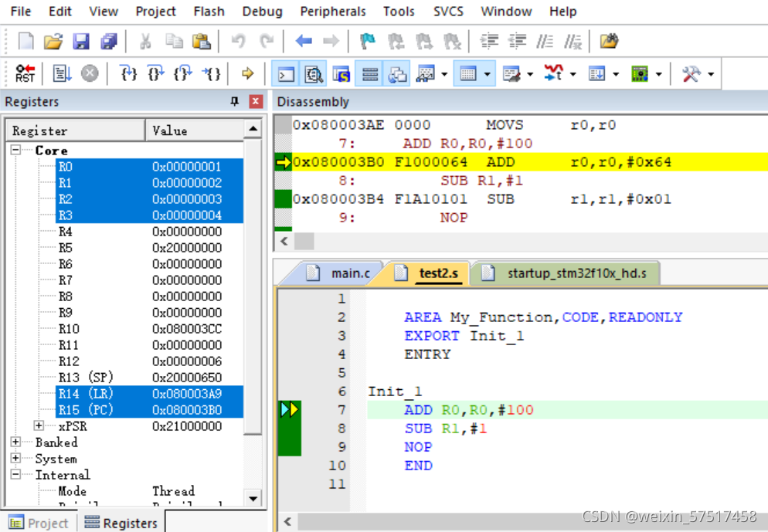The image size is (768, 532).
Task: Toggle the Call Stack window
Action: click(397, 74)
